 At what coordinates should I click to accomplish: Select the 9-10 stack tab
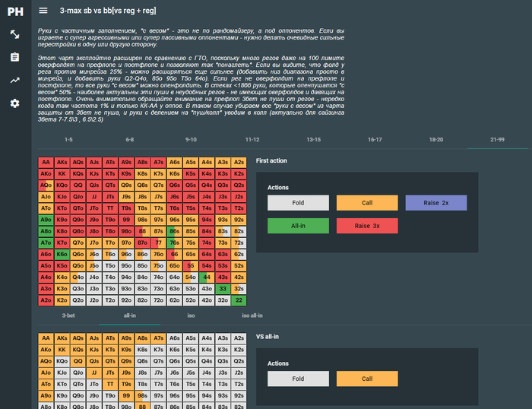pos(191,140)
